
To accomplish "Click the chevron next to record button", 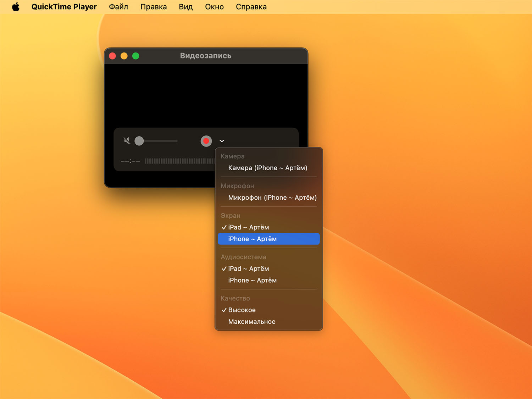I will (x=222, y=141).
